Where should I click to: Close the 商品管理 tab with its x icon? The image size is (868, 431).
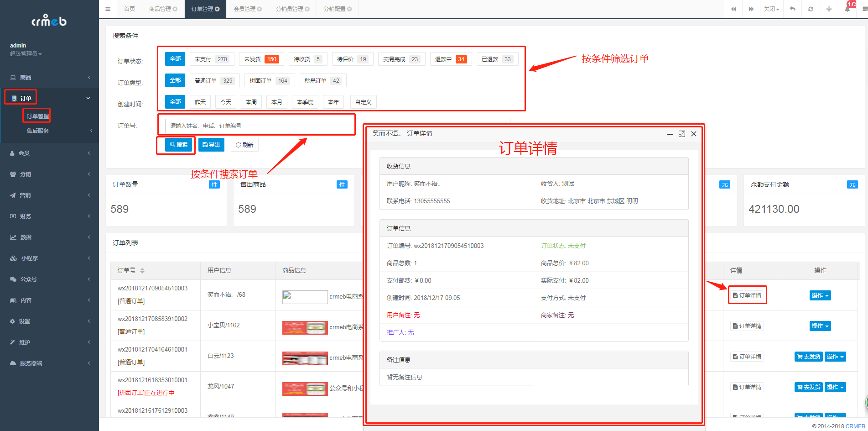(175, 9)
